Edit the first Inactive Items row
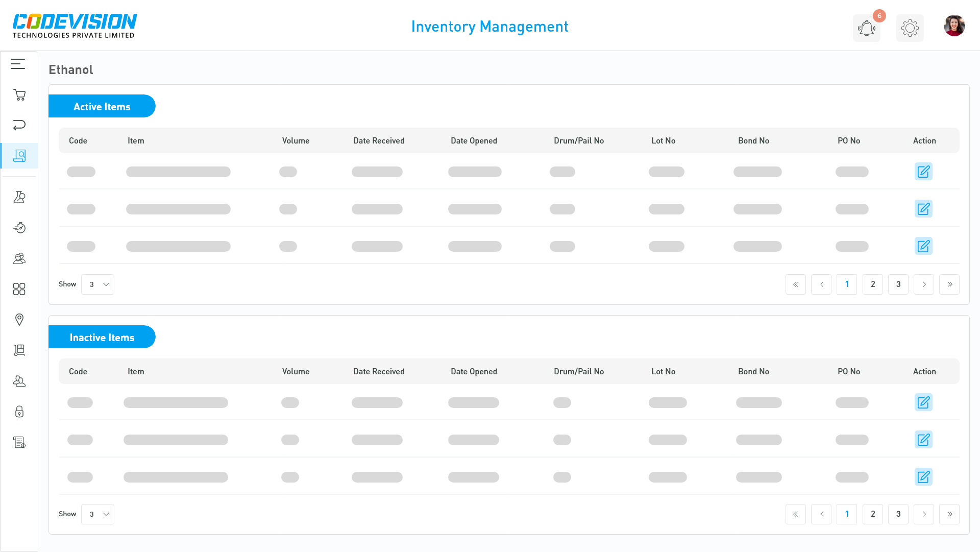980x552 pixels. click(x=923, y=402)
